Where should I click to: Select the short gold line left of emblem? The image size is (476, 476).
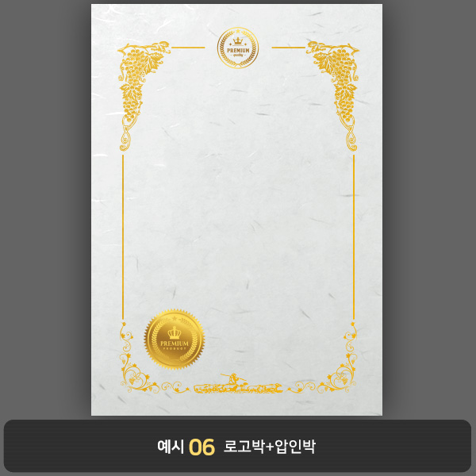coord(188,48)
